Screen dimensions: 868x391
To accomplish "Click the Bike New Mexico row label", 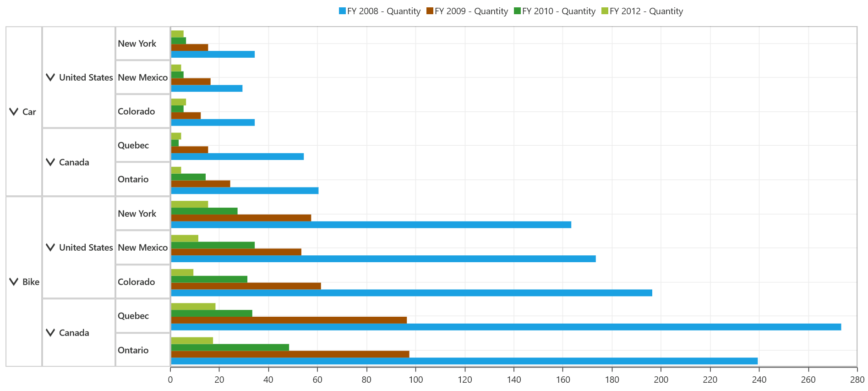I will 143,248.
